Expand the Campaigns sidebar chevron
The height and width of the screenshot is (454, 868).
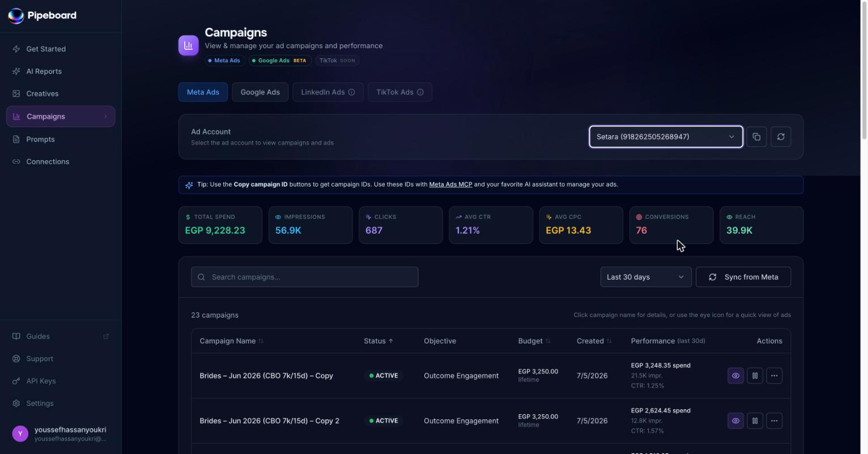[x=105, y=117]
